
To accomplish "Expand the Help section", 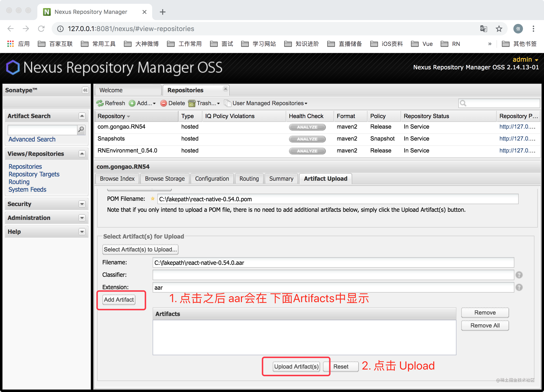I will tap(82, 232).
